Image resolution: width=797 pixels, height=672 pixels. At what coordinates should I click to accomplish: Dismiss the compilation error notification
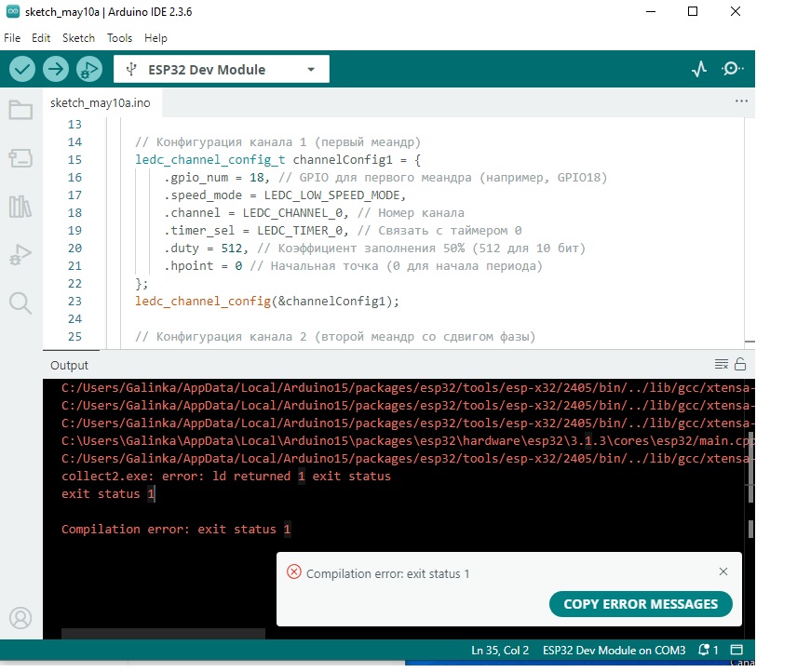(x=723, y=571)
